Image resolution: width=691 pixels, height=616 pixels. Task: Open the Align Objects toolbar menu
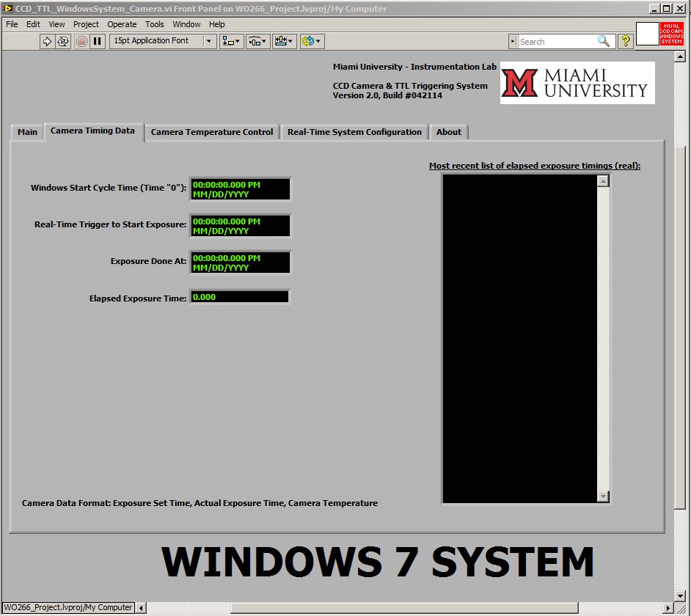coord(231,41)
